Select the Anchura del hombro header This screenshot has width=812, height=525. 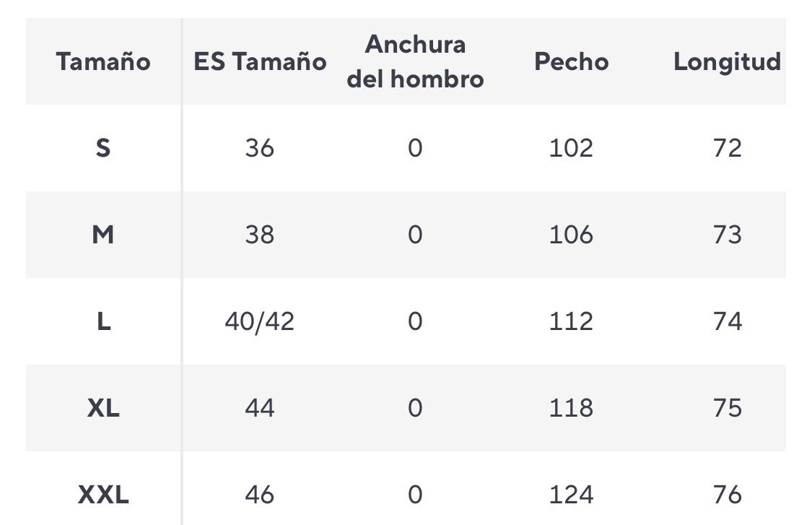415,61
